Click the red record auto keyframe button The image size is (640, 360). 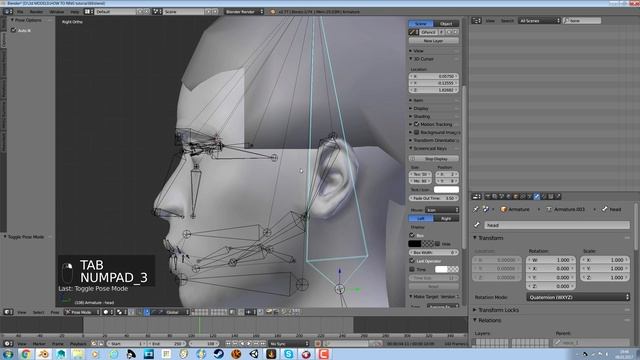pos(318,344)
